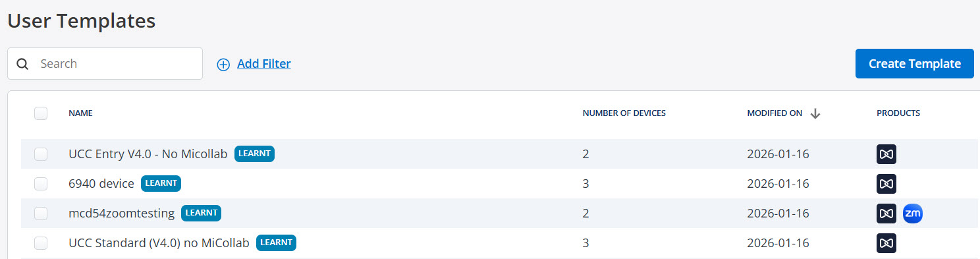Check the UCC Standard (V4.0) row checkbox
The height and width of the screenshot is (259, 980).
[41, 243]
